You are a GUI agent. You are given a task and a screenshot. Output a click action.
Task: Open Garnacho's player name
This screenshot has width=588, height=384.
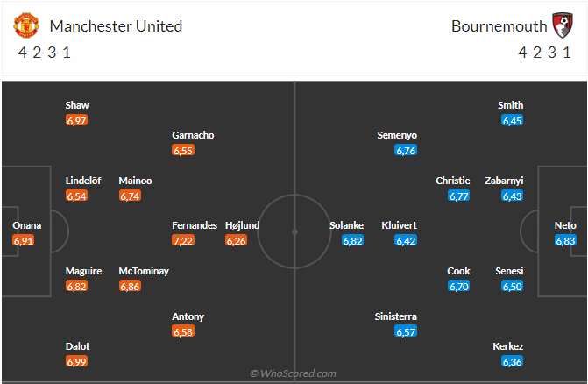pos(193,135)
